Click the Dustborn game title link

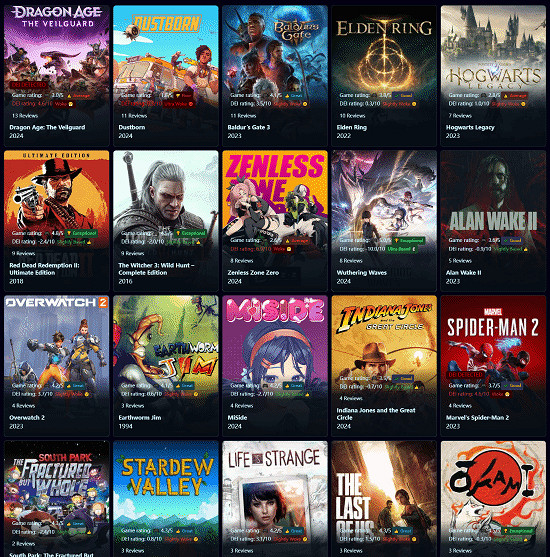pos(131,127)
